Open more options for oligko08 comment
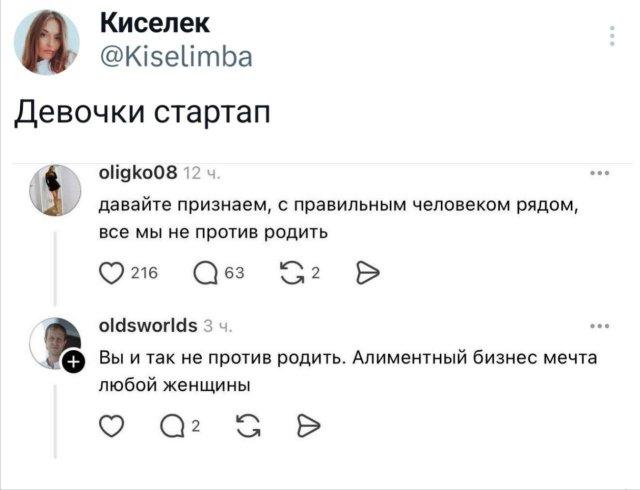Screen dimensions: 640x490 point(600,174)
